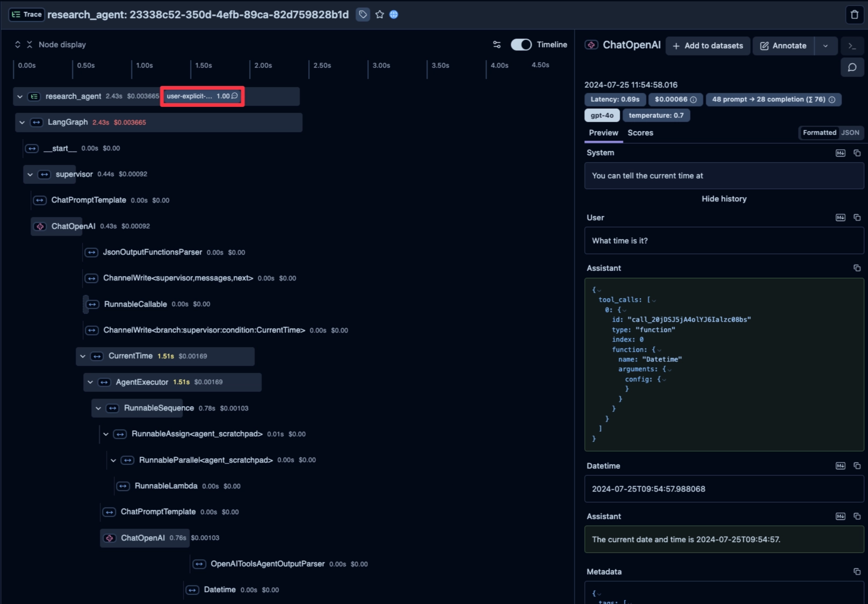
Task: Click the Latency: 0.69s badge
Action: click(614, 99)
